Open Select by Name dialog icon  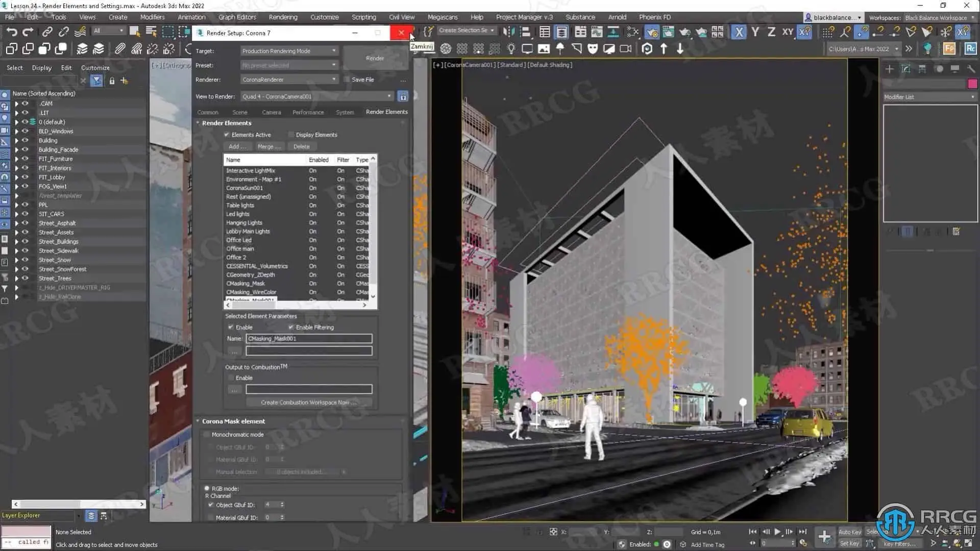point(151,32)
